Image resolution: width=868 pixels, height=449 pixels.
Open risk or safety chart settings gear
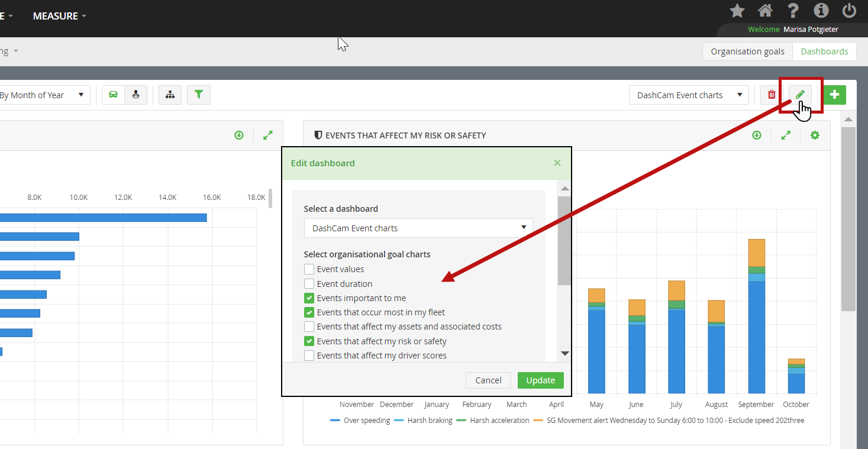click(x=815, y=135)
